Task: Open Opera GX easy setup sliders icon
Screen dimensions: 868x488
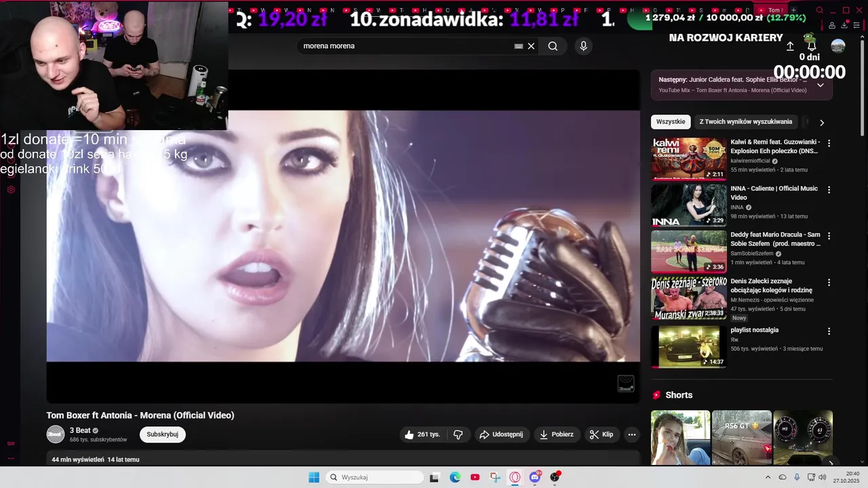Action: (x=857, y=25)
